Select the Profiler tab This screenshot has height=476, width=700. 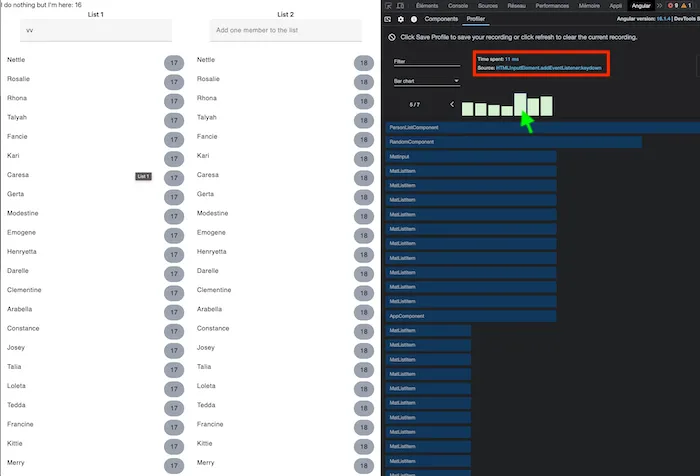tap(476, 19)
